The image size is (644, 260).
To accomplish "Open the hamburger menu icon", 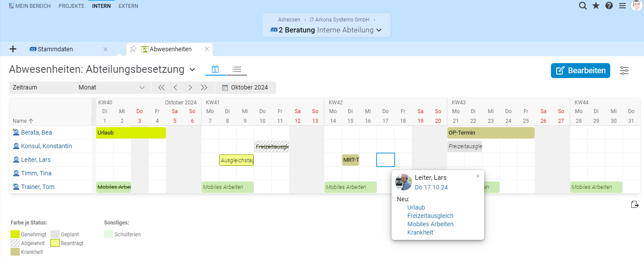I will [622, 6].
